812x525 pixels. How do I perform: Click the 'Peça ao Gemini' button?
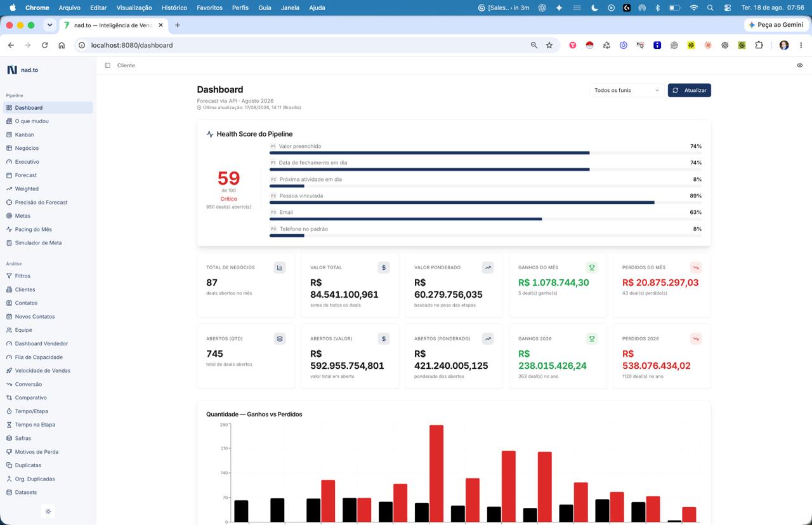pos(776,25)
